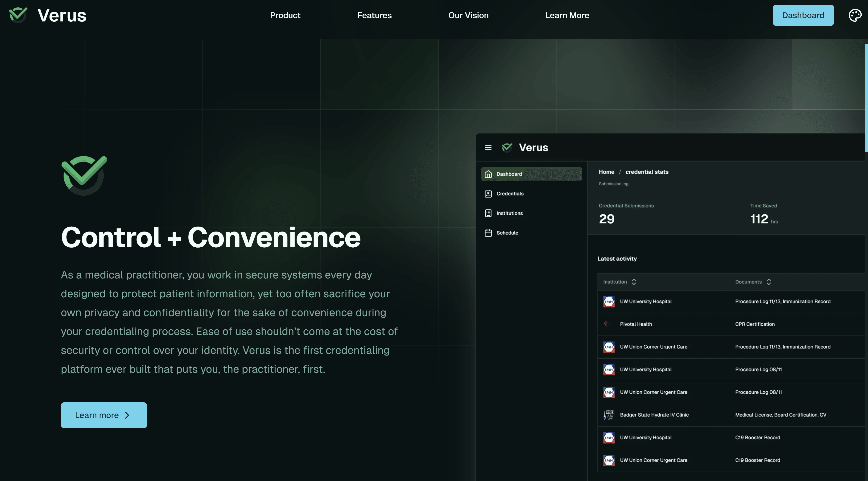Select the Badger State Hydrate IV Clinic row
The height and width of the screenshot is (481, 868).
point(654,415)
